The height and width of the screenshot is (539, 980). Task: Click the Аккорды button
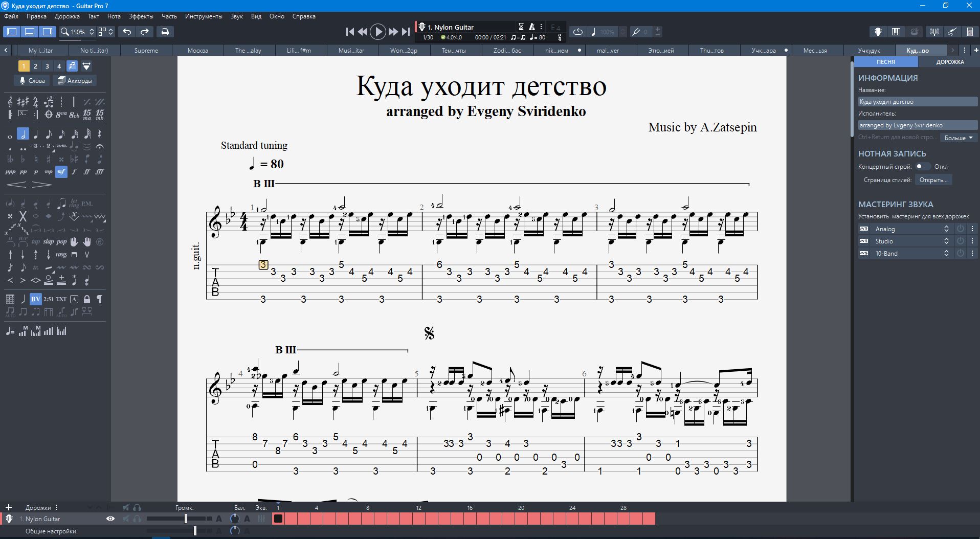pyautogui.click(x=75, y=81)
